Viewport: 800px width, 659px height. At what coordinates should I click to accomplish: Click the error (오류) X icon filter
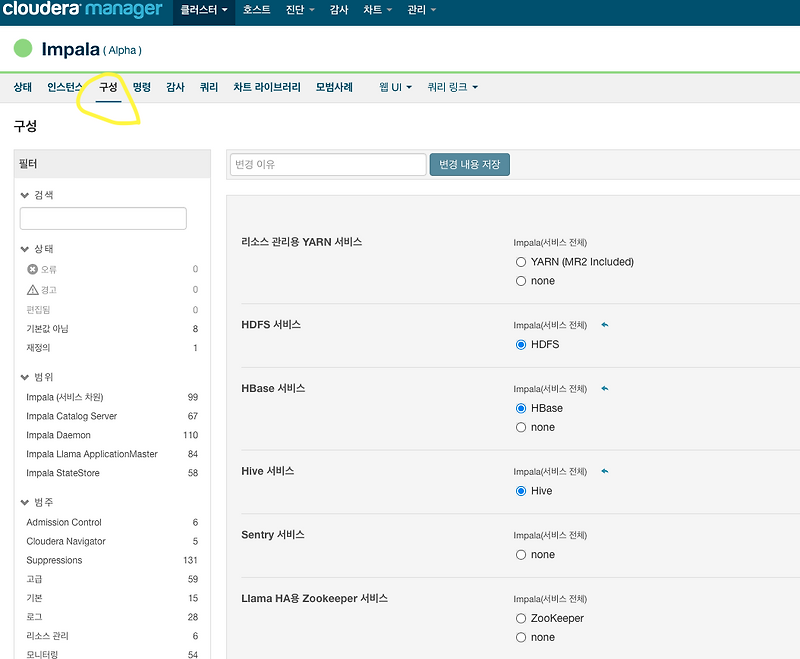32,269
